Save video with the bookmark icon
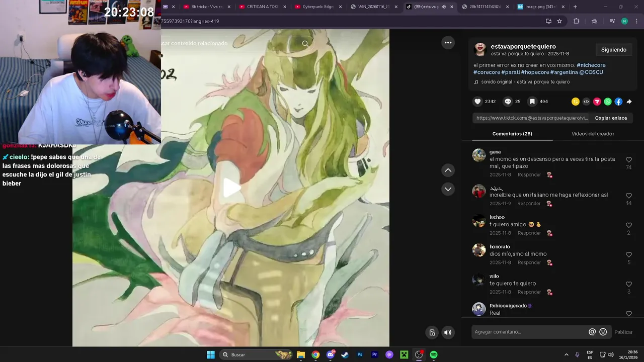 point(532,102)
